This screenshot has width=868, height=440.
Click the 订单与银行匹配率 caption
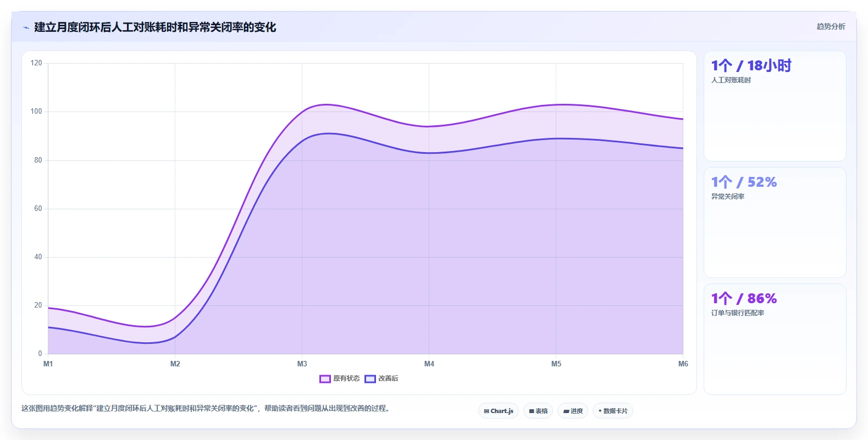(738, 313)
